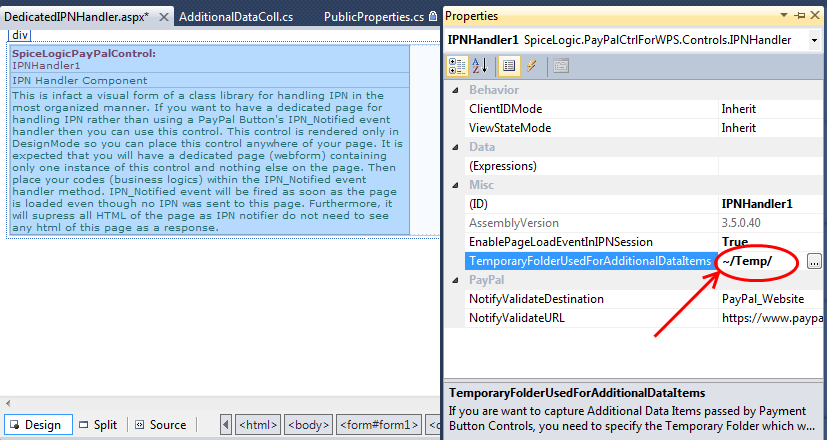Select the <body> tag in breadcrumb
The image size is (827, 440).
click(308, 425)
